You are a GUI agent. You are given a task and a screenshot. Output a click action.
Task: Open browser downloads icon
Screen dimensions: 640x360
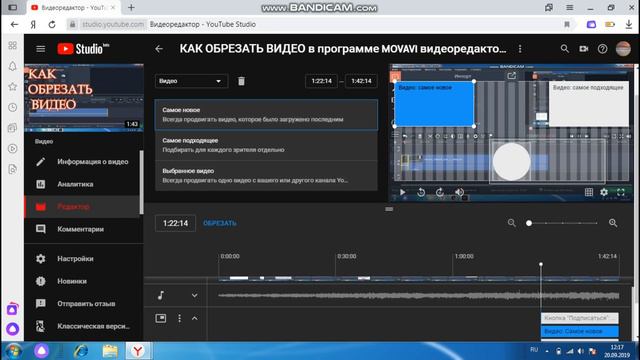[629, 24]
